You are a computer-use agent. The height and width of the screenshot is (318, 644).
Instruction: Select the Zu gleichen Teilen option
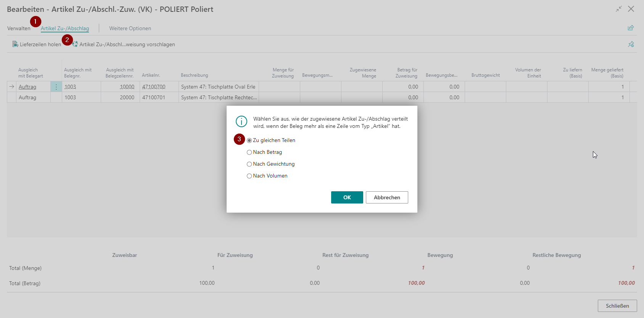point(271,140)
